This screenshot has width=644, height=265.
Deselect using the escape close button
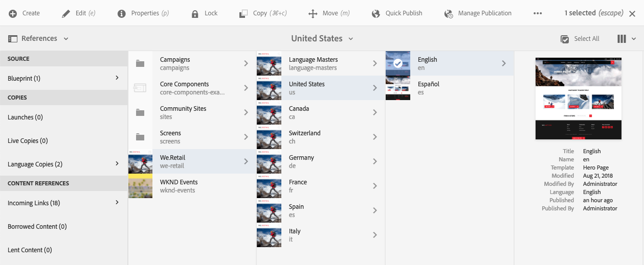pyautogui.click(x=632, y=14)
